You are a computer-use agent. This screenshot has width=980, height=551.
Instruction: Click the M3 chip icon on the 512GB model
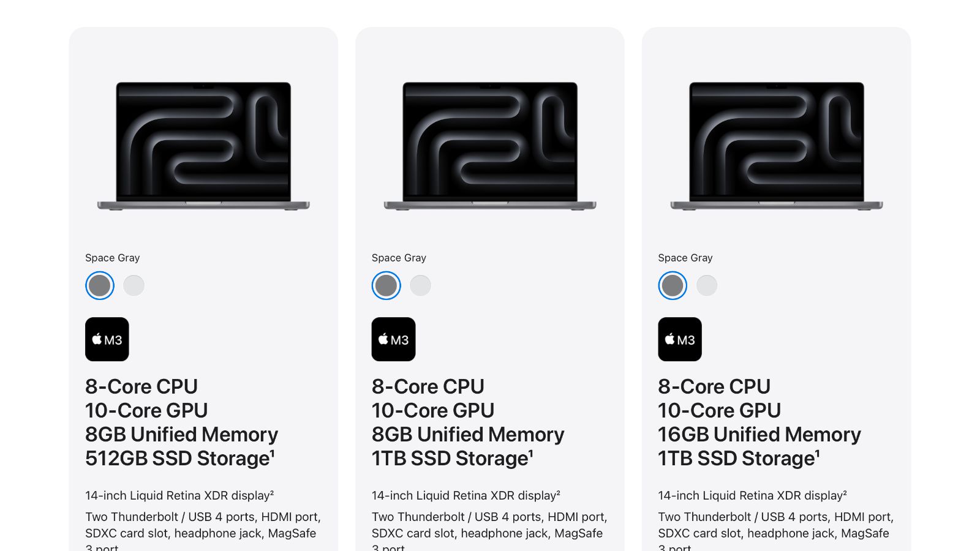tap(107, 339)
